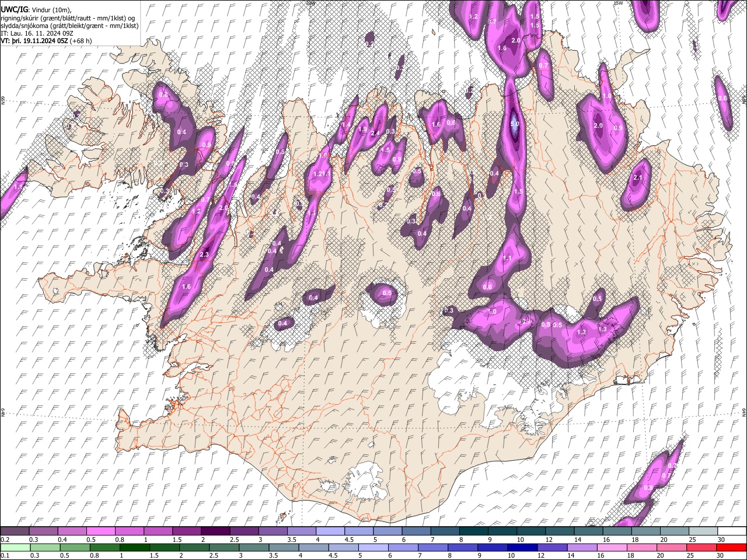Select the 'rigning/skúrir' description line in the header

pos(68,18)
